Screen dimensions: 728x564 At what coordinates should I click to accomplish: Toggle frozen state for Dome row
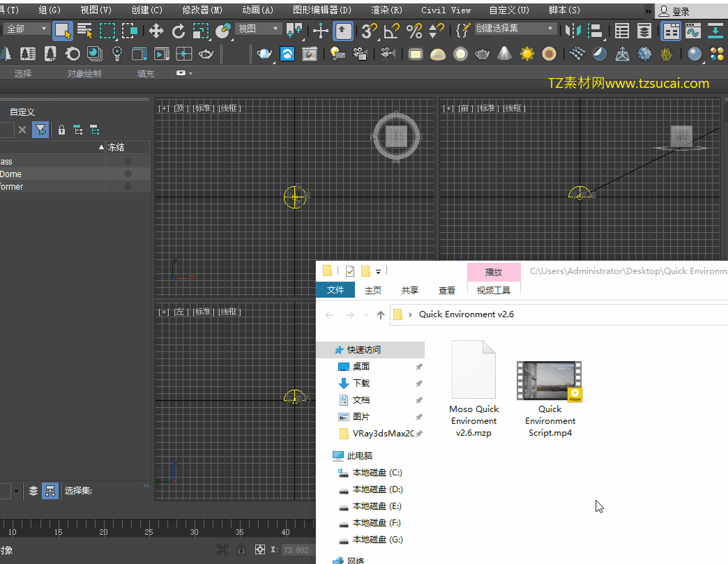click(128, 174)
